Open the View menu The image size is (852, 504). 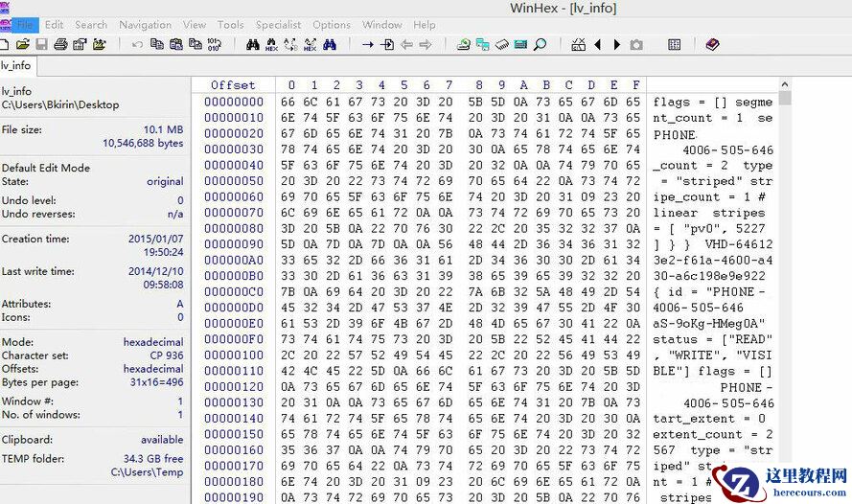194,25
